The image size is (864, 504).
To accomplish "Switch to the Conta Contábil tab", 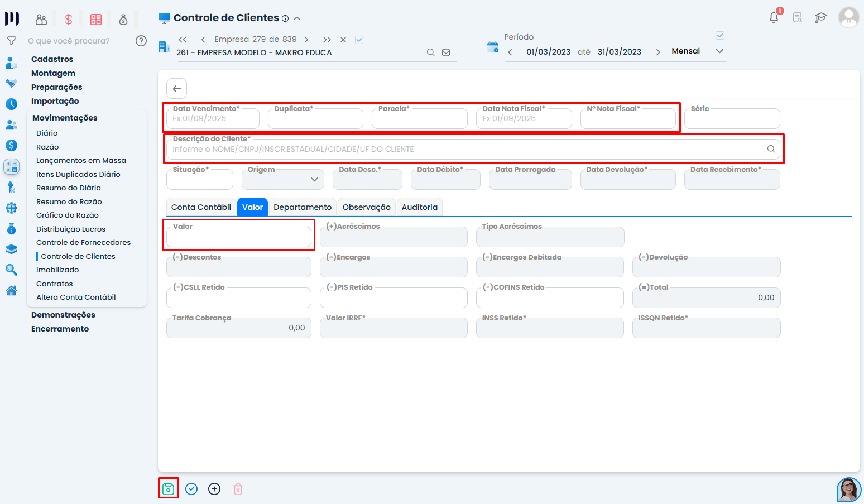I will pos(201,207).
